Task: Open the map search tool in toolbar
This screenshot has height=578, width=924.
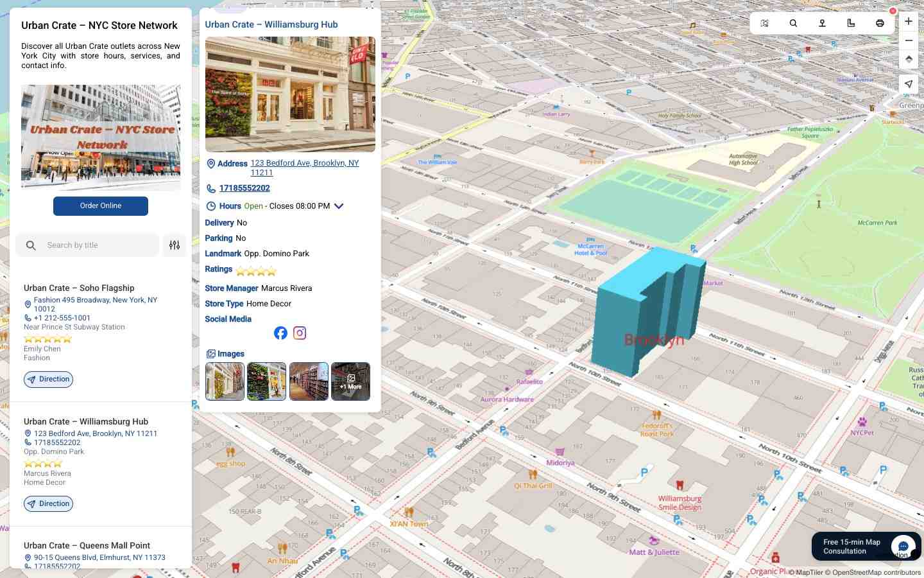Action: [x=793, y=23]
